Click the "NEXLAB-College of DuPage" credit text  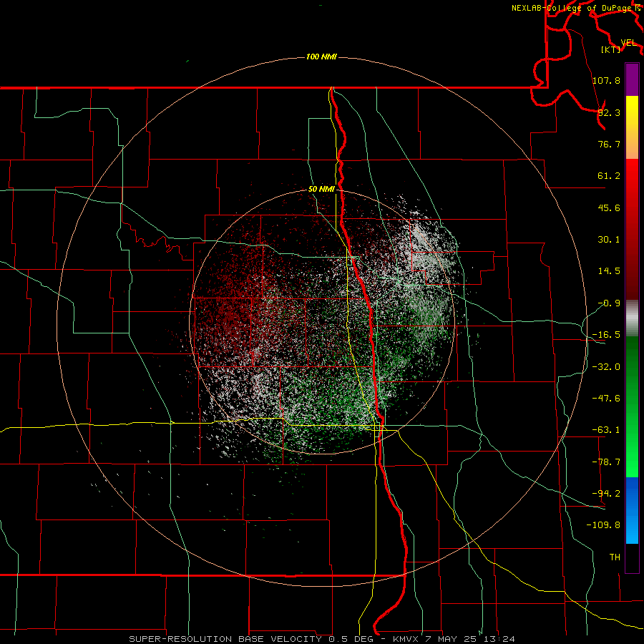coord(572,8)
